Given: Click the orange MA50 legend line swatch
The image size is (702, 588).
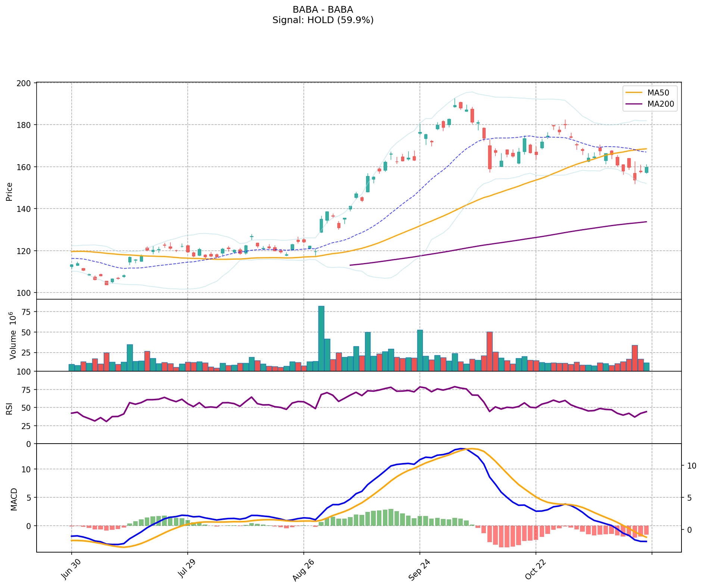Looking at the screenshot, I should point(634,93).
